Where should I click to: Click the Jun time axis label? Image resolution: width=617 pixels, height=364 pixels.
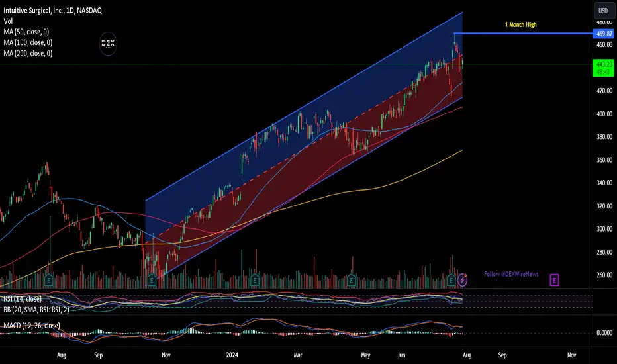click(x=401, y=355)
